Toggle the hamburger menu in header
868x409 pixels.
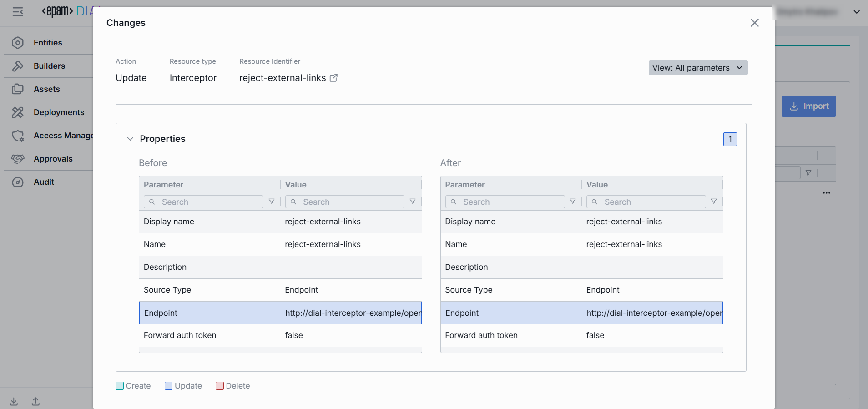tap(18, 12)
